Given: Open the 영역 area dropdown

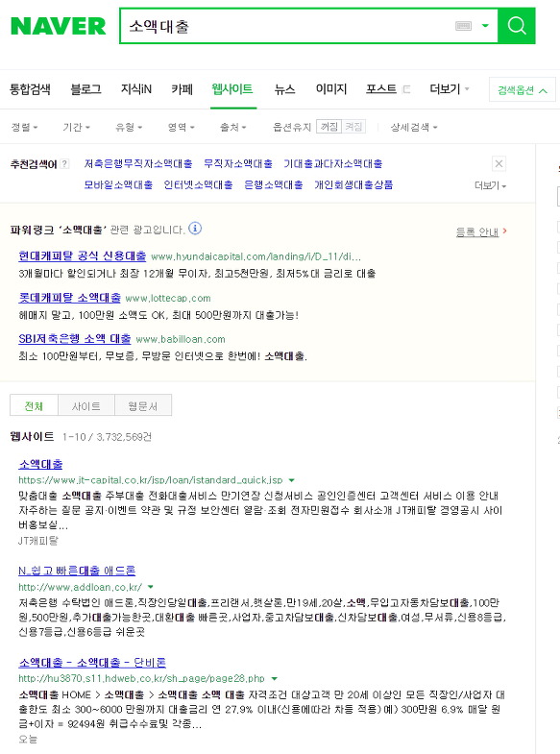Looking at the screenshot, I should tap(181, 128).
